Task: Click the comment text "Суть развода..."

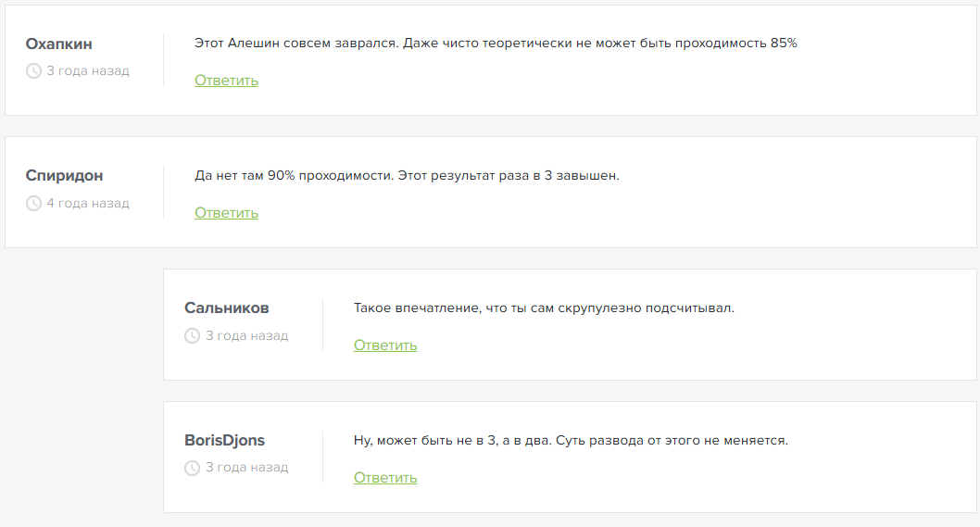Action: pos(571,441)
